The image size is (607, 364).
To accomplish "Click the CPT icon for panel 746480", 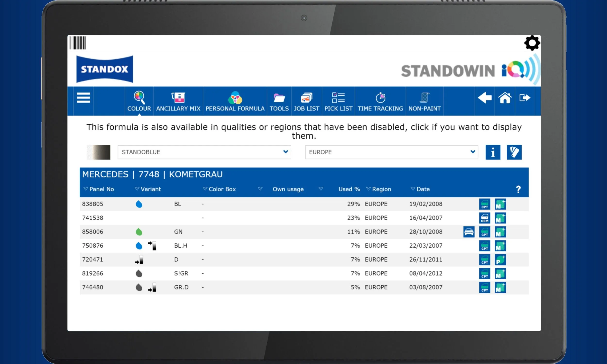I will click(485, 288).
